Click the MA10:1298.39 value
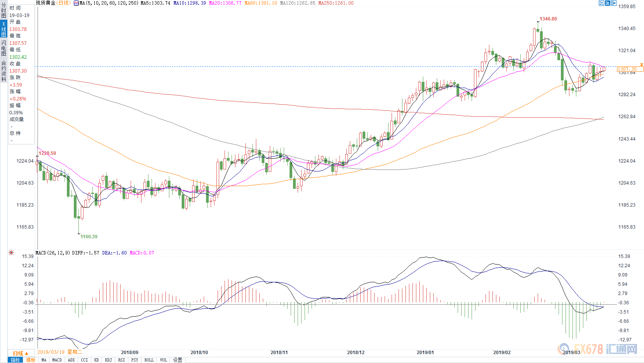This screenshot has height=363, width=644. [x=189, y=3]
